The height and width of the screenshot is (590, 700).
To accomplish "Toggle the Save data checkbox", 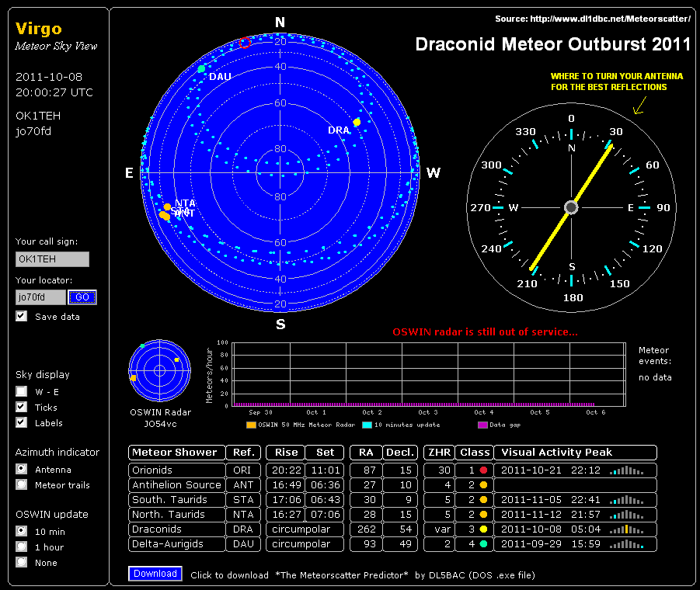I will [21, 316].
